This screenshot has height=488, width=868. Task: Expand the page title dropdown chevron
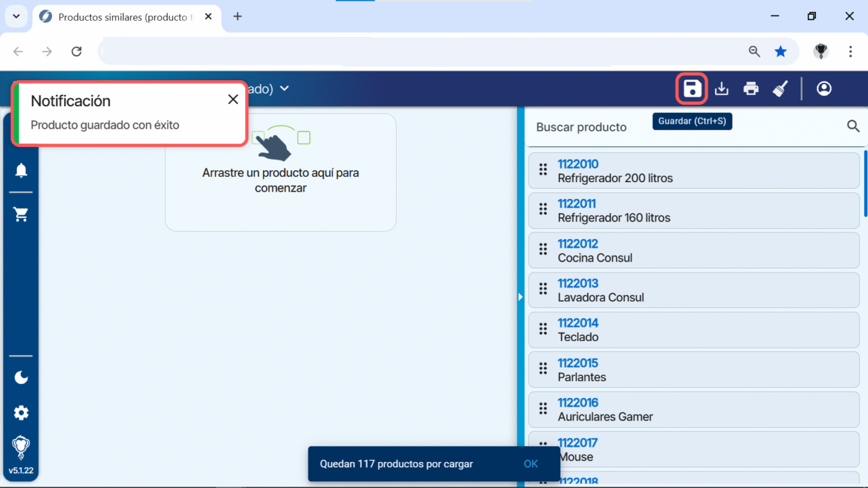coord(284,89)
